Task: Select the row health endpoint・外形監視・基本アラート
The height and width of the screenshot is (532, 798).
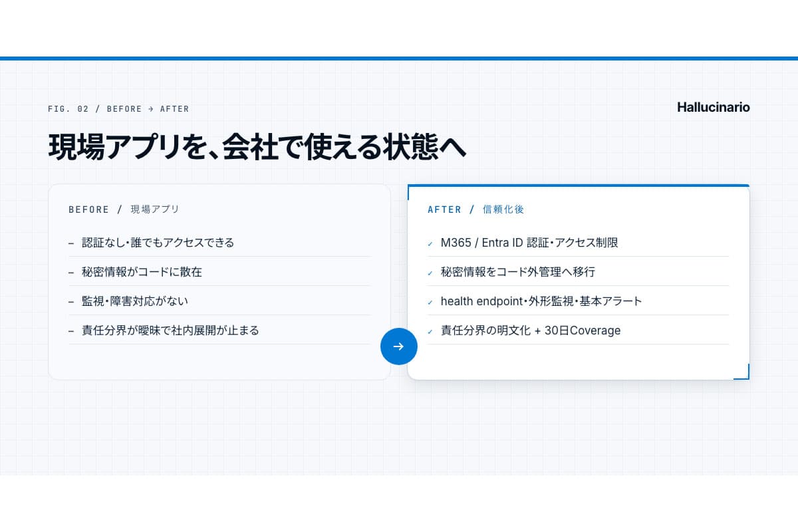Action: point(579,301)
